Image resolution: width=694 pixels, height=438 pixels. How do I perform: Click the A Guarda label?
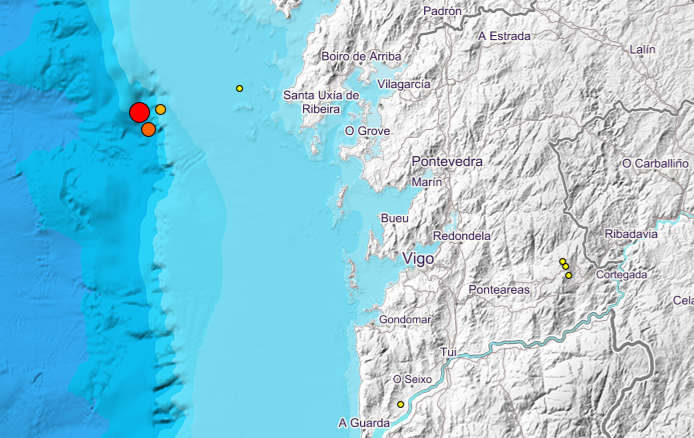(364, 423)
